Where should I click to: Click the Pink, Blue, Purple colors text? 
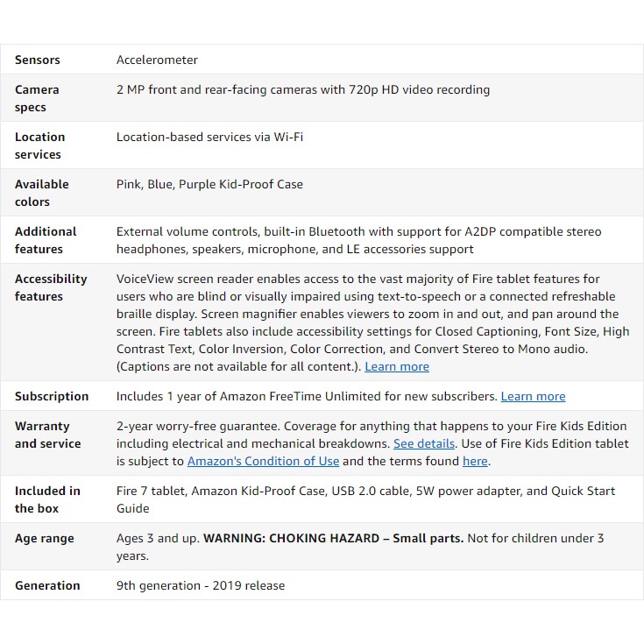click(x=209, y=184)
